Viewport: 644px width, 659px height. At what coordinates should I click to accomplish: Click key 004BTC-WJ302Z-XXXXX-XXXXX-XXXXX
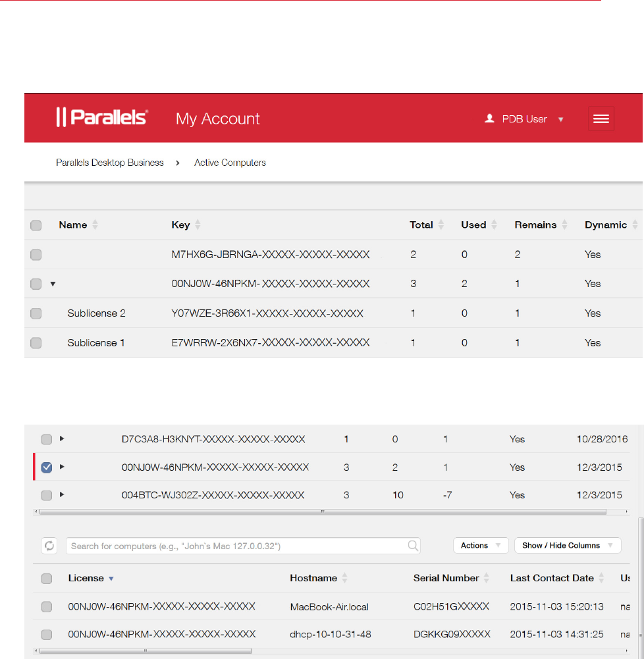213,495
